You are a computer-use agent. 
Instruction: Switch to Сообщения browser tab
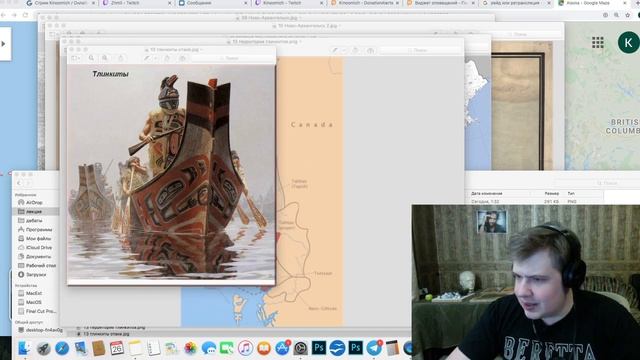click(212, 3)
